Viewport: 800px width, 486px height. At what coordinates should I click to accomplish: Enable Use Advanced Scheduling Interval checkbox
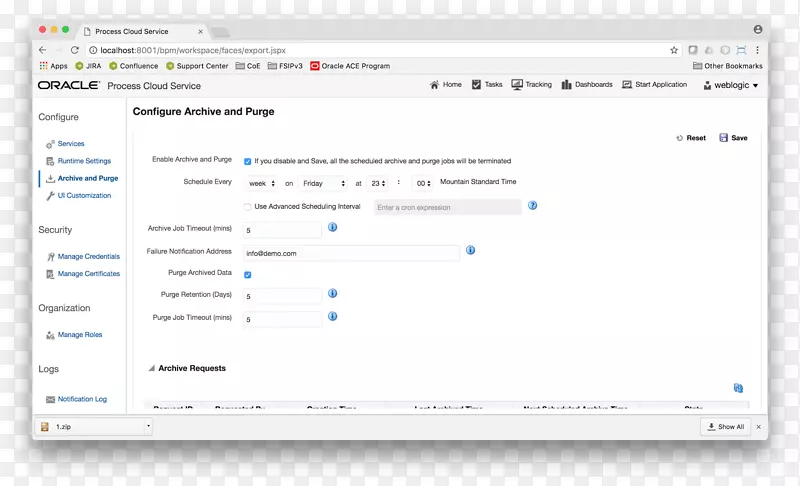coord(248,207)
